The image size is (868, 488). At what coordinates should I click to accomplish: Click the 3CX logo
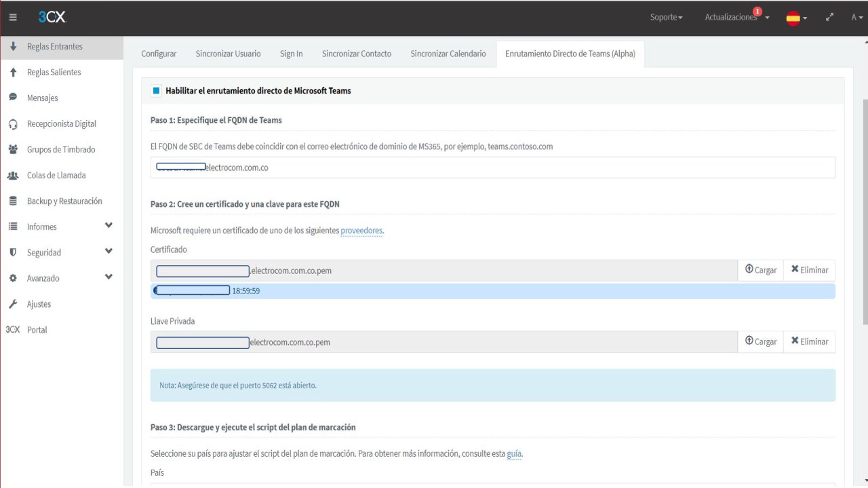point(52,18)
